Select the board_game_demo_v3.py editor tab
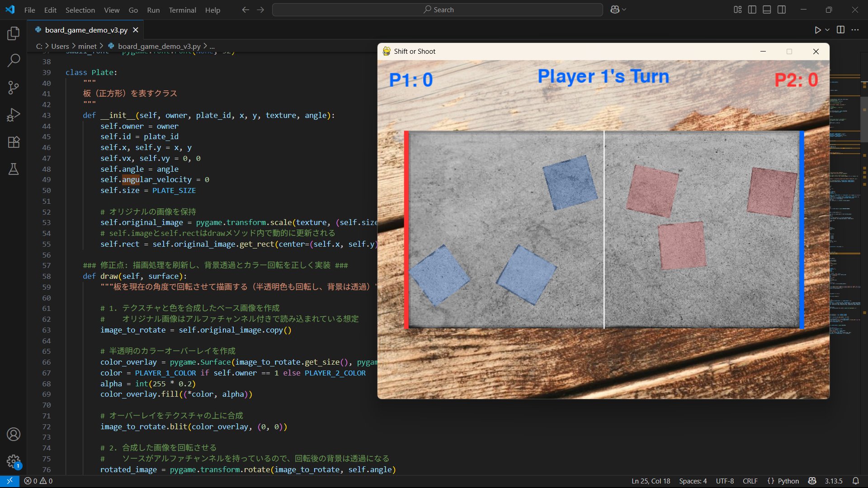The height and width of the screenshot is (488, 868). [x=86, y=30]
